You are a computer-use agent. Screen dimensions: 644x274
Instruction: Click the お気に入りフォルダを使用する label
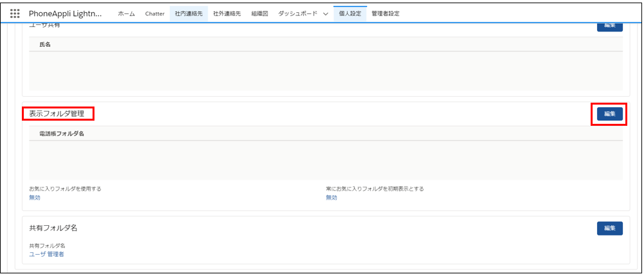point(66,189)
